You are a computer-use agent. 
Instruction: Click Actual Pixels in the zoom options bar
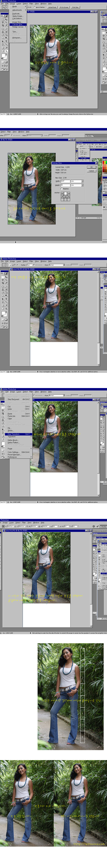(x=52, y=7)
